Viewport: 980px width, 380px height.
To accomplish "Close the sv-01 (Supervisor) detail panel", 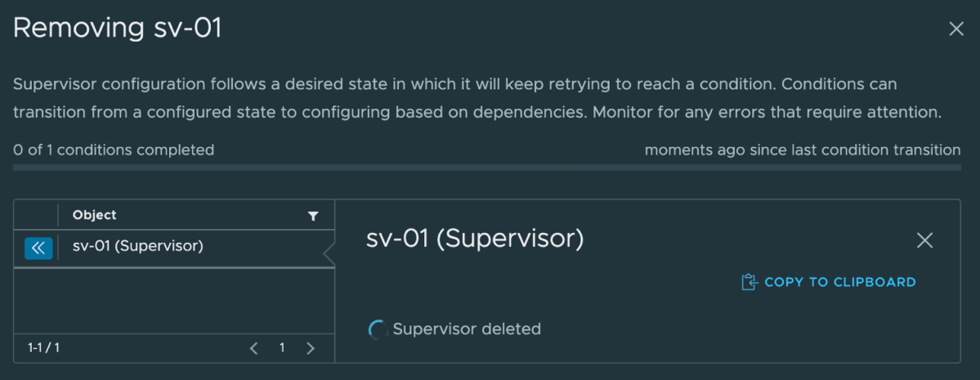I will [x=924, y=240].
